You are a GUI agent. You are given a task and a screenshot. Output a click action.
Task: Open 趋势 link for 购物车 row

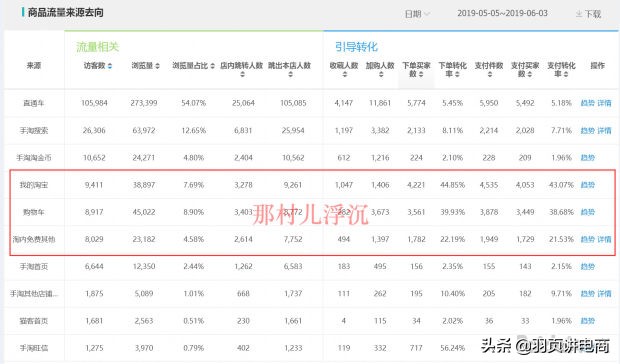click(588, 212)
